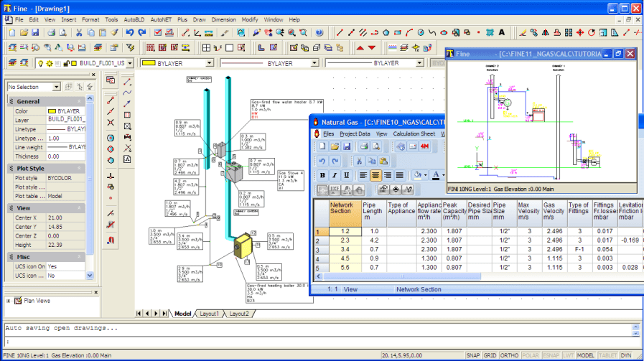Click the red up arrow icon
The image size is (644, 361).
(x=360, y=48)
